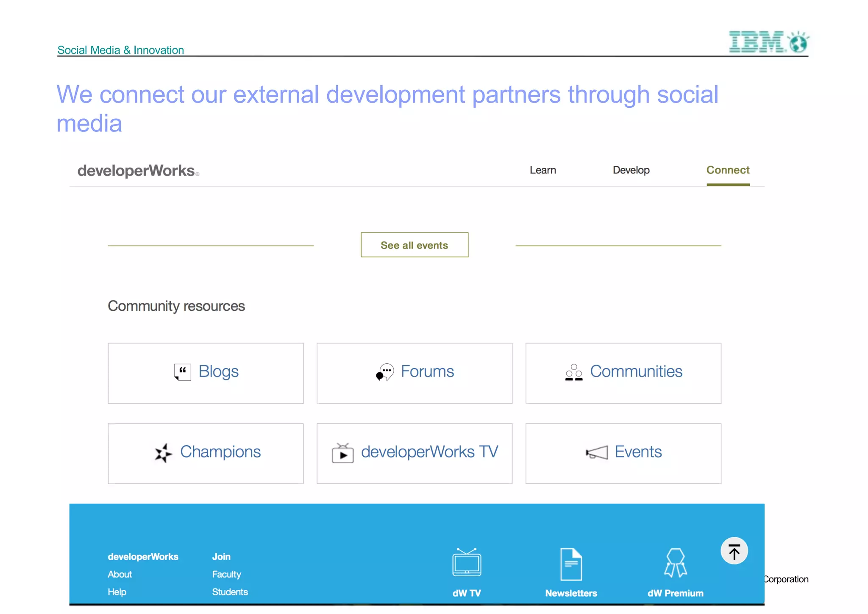This screenshot has height=614, width=868.
Task: Click the dW Premium ribbon icon
Action: (676, 563)
